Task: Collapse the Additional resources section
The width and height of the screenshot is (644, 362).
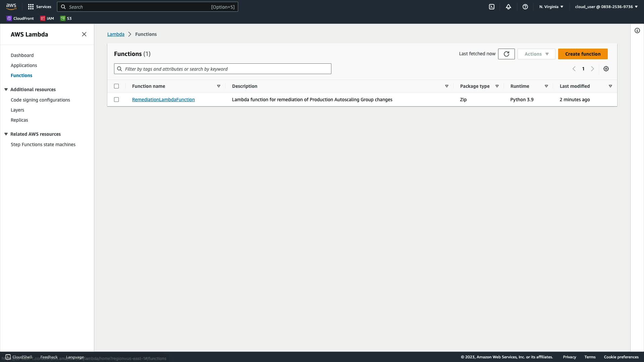Action: click(6, 89)
